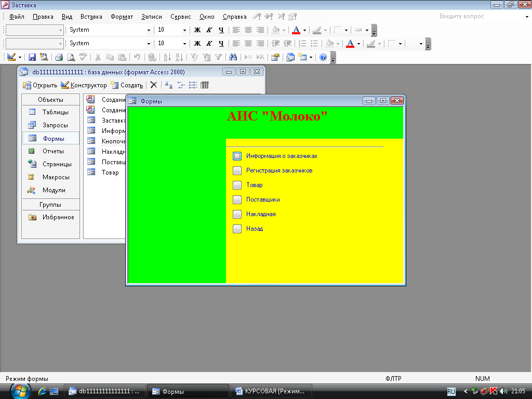Image resolution: width=532 pixels, height=399 pixels.
Task: Toggle Underline in the lower formatting toolbar
Action: (x=221, y=44)
